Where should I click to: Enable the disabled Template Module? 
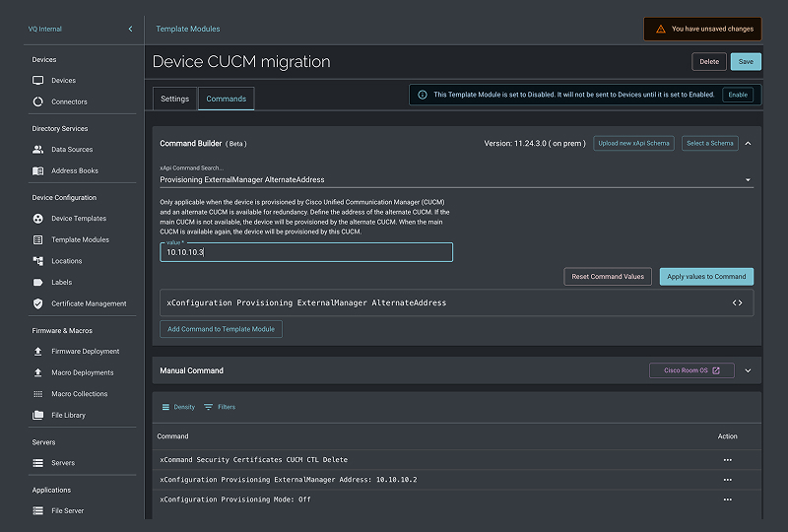tap(737, 96)
